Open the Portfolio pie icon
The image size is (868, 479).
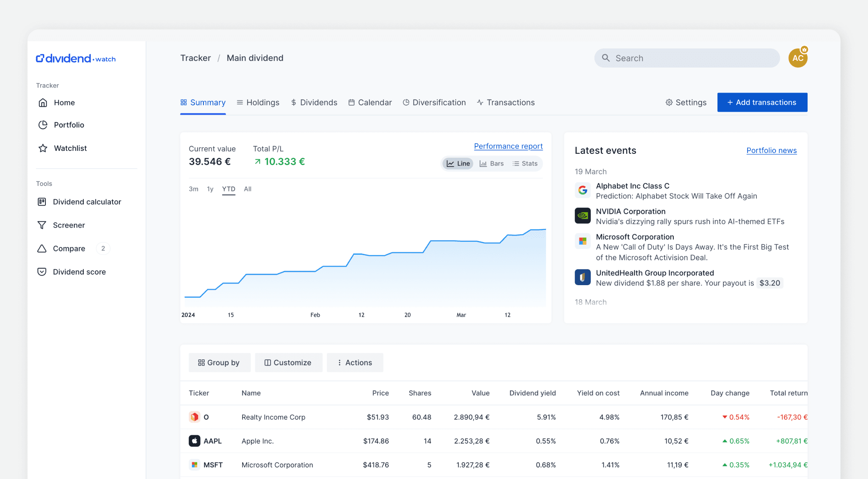point(43,125)
